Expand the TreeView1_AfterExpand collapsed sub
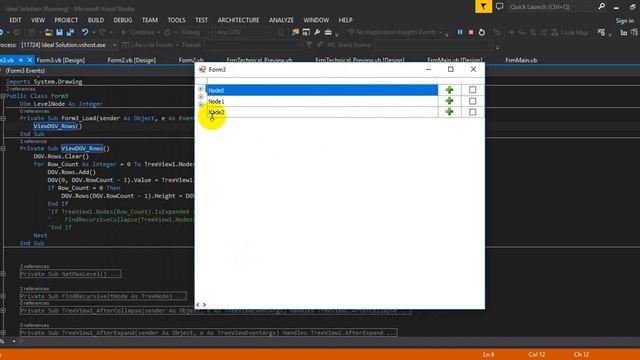 [x=3, y=333]
